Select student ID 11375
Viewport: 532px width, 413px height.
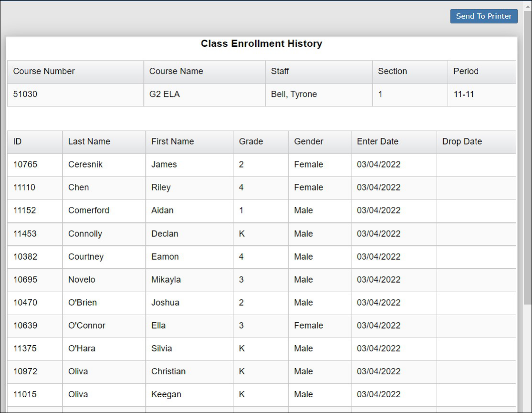(25, 349)
